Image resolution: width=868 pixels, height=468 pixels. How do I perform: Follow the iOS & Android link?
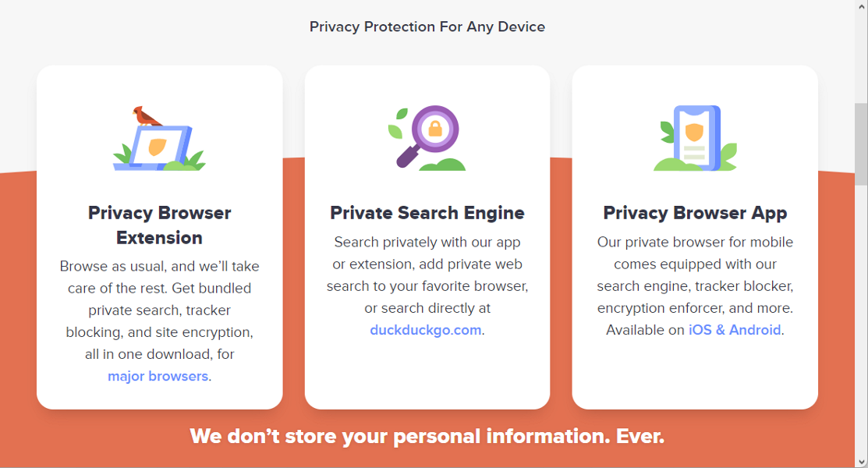pos(735,329)
